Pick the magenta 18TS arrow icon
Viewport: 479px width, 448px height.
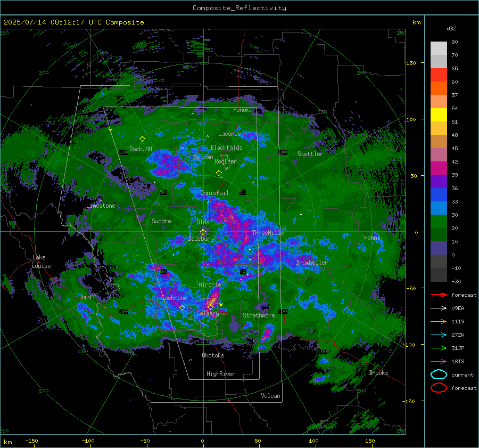click(x=439, y=362)
